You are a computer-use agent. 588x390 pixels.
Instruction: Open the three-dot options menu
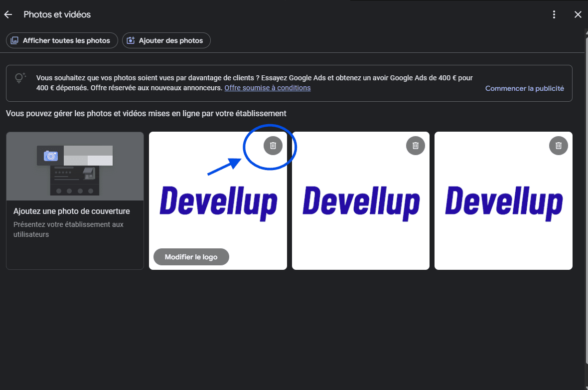click(554, 14)
